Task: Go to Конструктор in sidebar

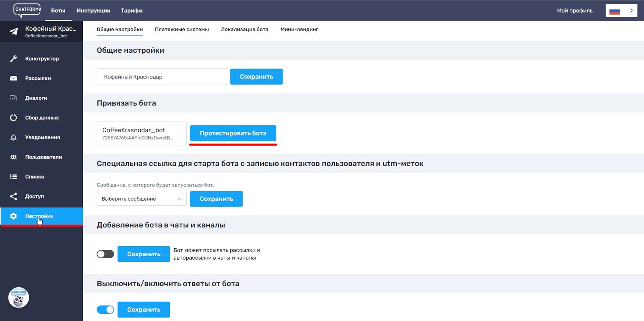Action: (x=41, y=59)
